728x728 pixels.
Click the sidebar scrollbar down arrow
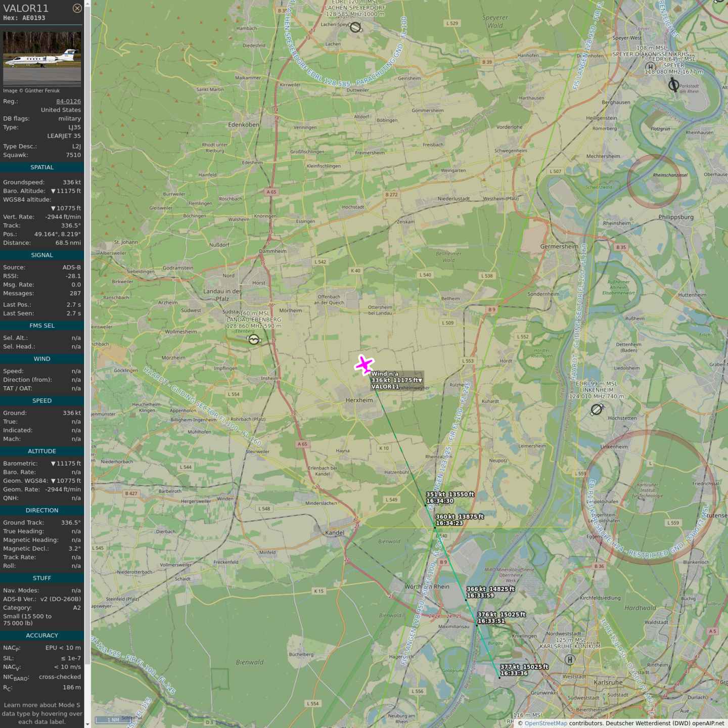[87, 724]
